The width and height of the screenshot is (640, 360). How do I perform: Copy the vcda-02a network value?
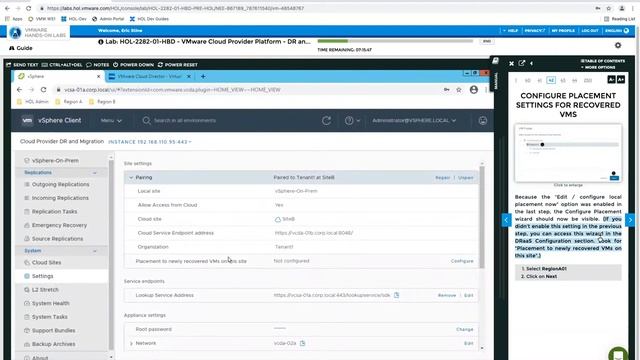302,343
